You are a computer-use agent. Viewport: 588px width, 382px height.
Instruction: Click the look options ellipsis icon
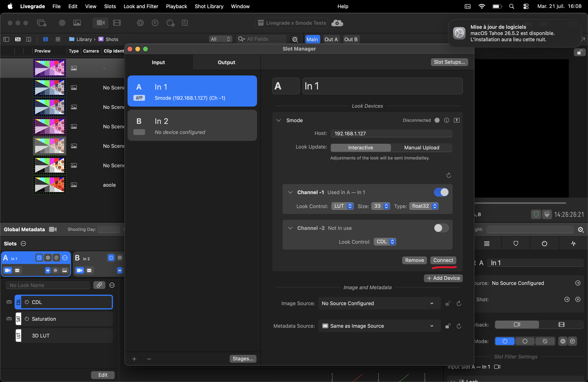pos(112,285)
